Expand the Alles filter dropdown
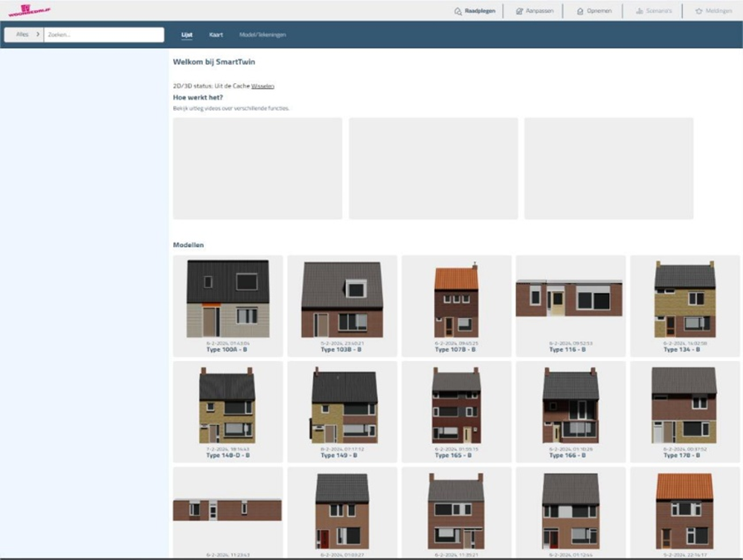Screen dimensions: 743x560 [x=23, y=35]
